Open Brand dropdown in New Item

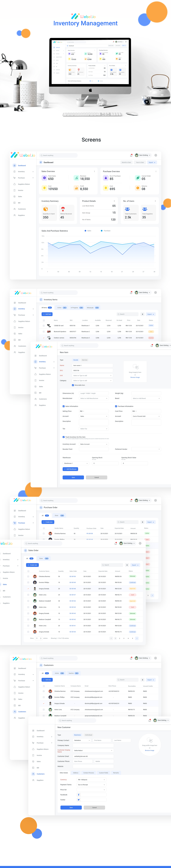(146, 398)
